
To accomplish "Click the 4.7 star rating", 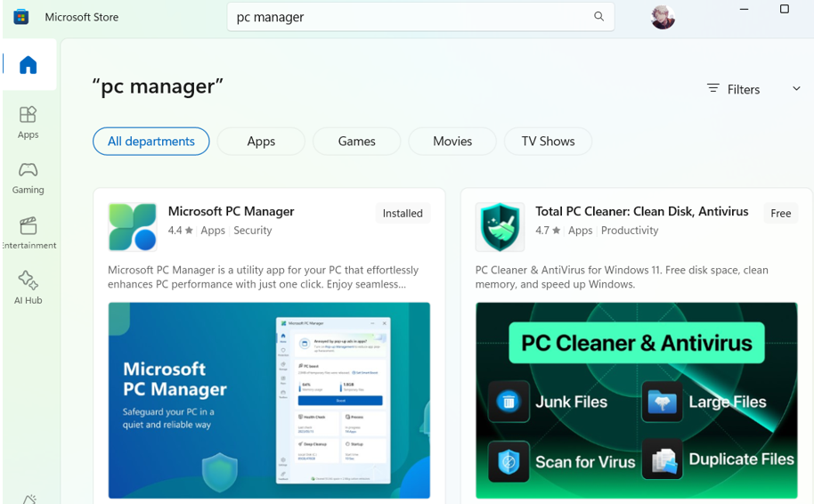I will (548, 231).
